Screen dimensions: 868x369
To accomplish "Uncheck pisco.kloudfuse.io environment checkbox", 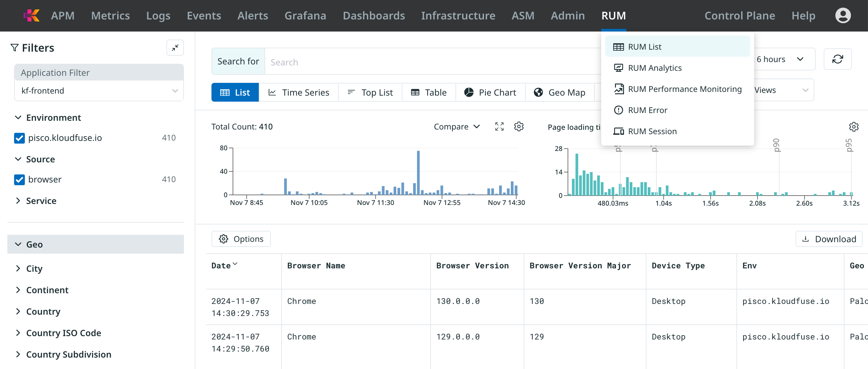I will pyautogui.click(x=19, y=138).
